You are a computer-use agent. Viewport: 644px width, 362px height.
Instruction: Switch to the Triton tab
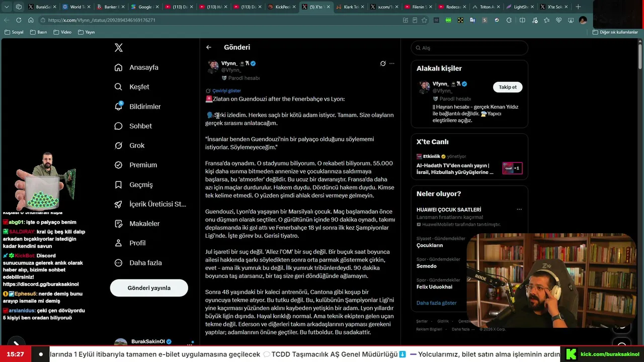[x=487, y=7]
